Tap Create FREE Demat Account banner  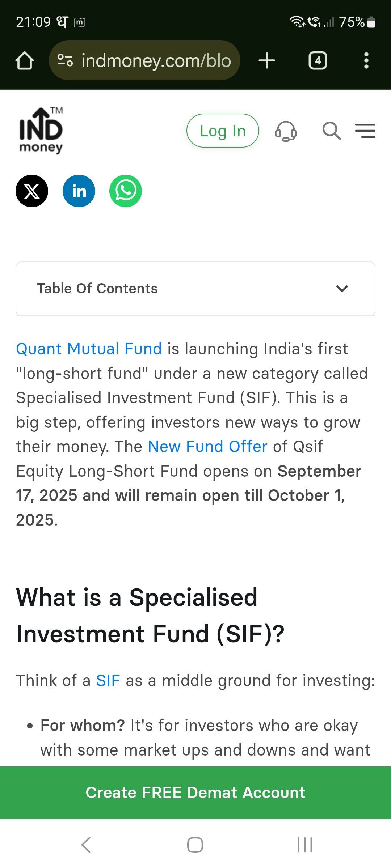click(195, 793)
